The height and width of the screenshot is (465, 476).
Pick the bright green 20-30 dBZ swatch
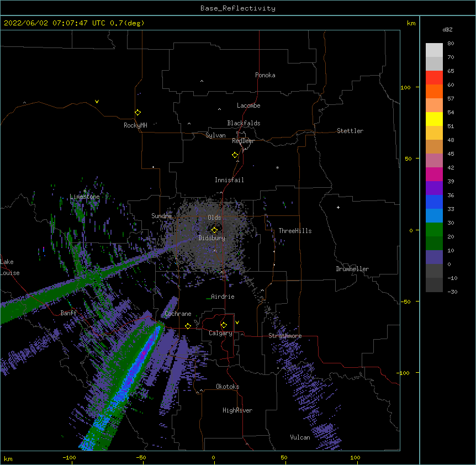coord(434,230)
